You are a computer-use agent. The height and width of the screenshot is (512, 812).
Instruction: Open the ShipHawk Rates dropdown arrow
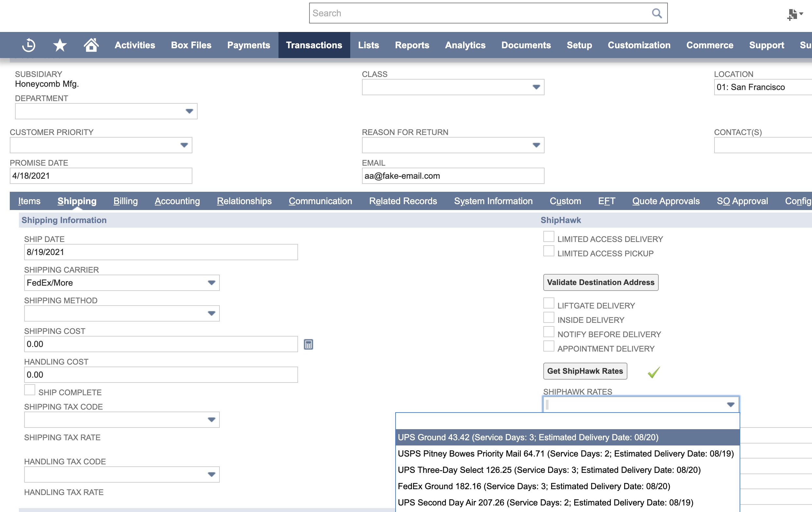pos(730,404)
